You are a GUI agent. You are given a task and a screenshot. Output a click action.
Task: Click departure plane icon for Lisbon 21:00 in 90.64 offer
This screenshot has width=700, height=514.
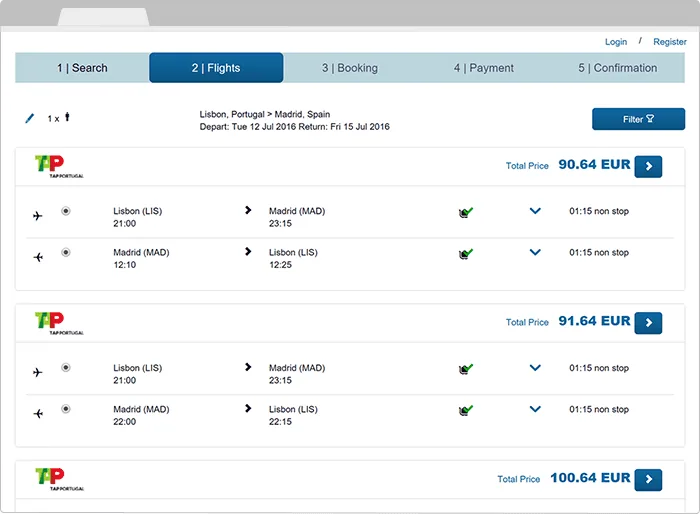[x=38, y=216]
